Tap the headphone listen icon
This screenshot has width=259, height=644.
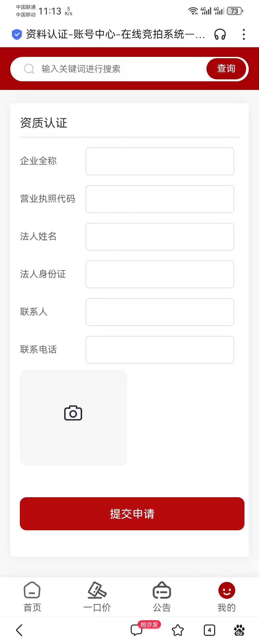[x=220, y=34]
